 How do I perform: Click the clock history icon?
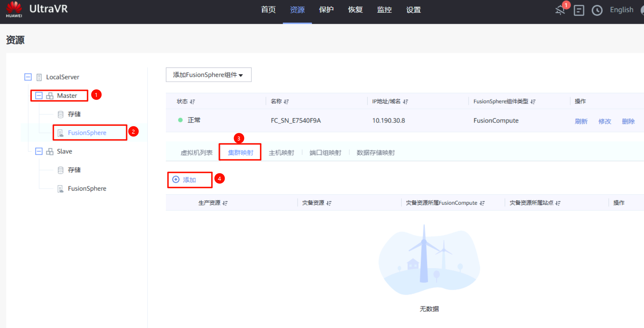597,11
